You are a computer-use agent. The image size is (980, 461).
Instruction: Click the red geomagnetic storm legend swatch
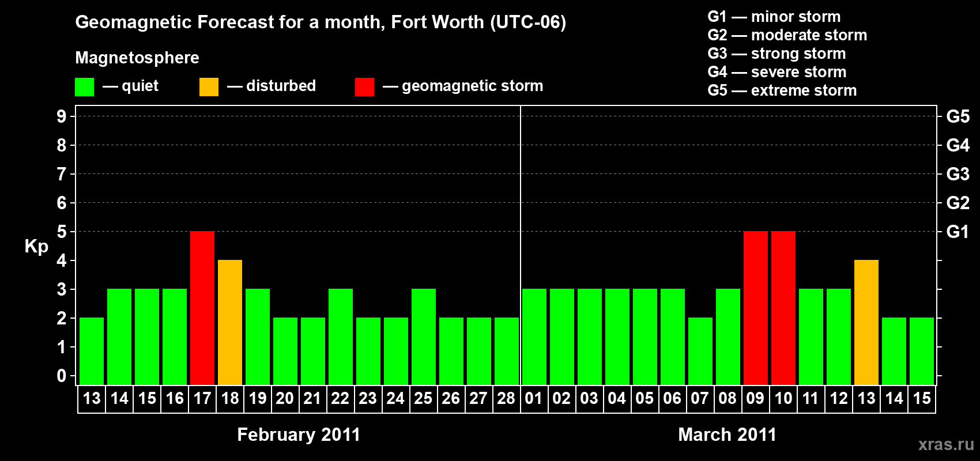[364, 87]
